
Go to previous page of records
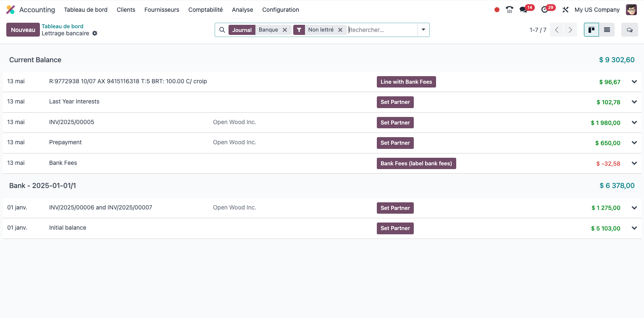coord(557,30)
